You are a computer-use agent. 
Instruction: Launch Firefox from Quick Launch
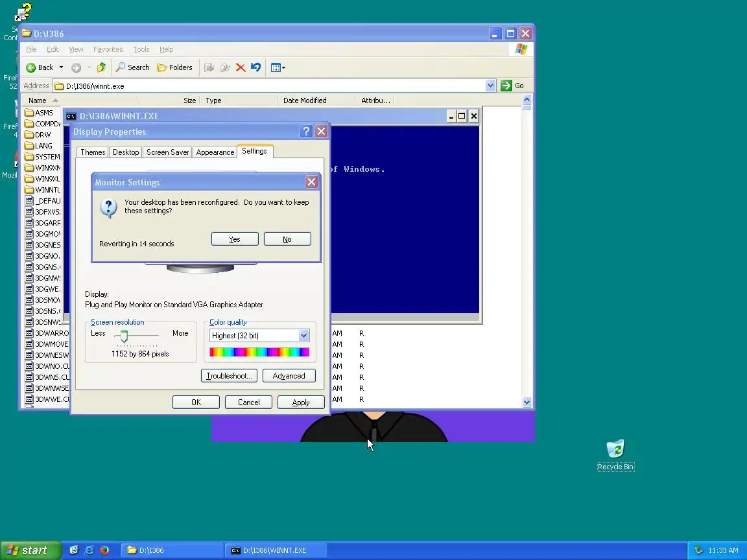click(x=104, y=550)
